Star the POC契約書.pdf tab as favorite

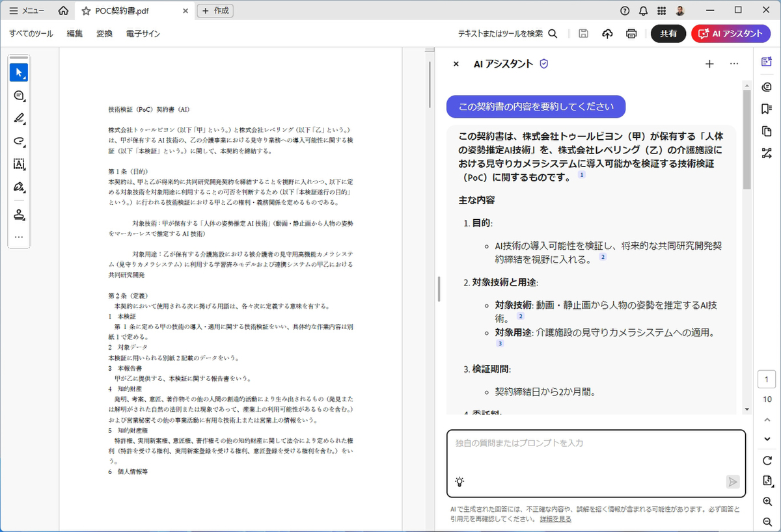tap(86, 10)
